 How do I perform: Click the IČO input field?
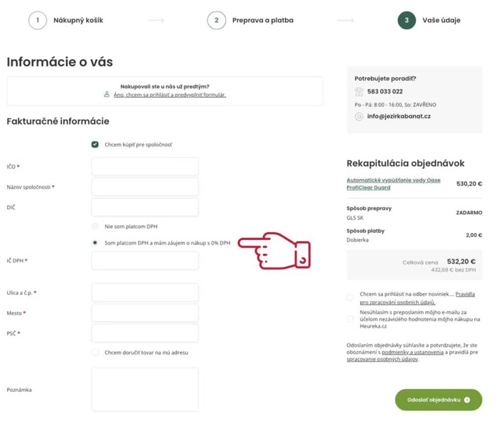coord(145,167)
